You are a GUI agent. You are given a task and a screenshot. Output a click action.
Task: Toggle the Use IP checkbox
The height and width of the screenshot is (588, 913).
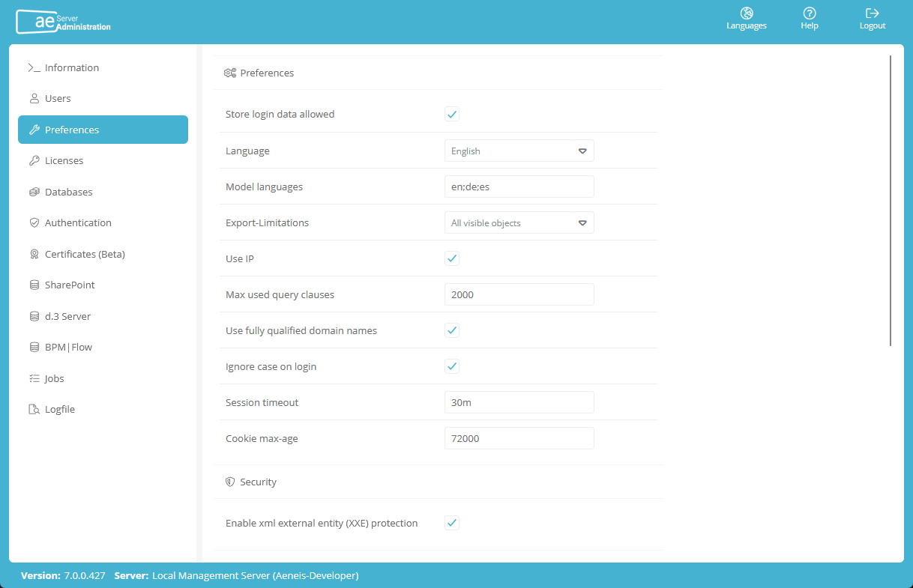pyautogui.click(x=452, y=258)
